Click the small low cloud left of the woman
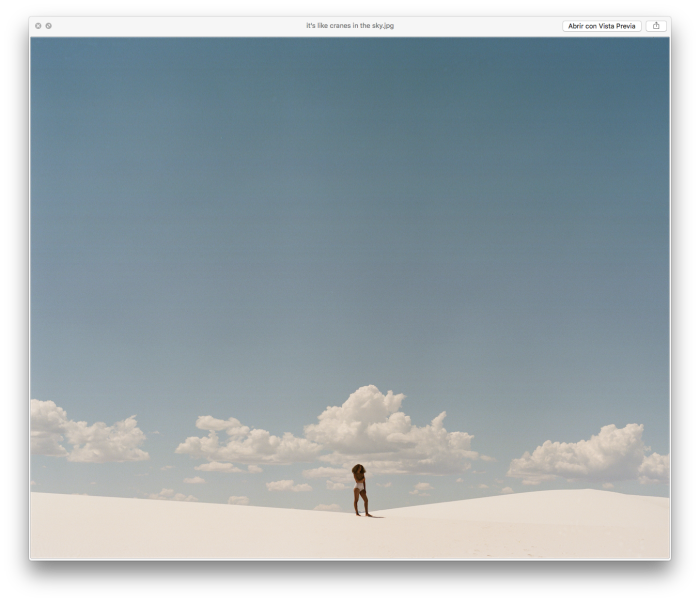700x602 pixels. (x=288, y=486)
